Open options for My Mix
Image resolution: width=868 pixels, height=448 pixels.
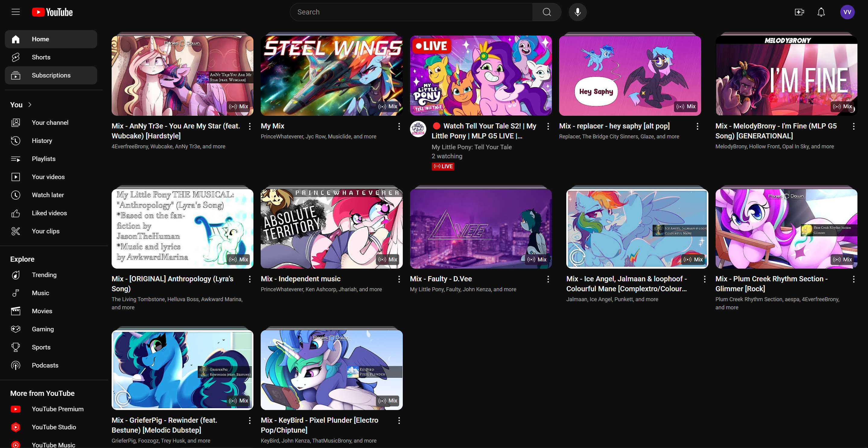399,126
